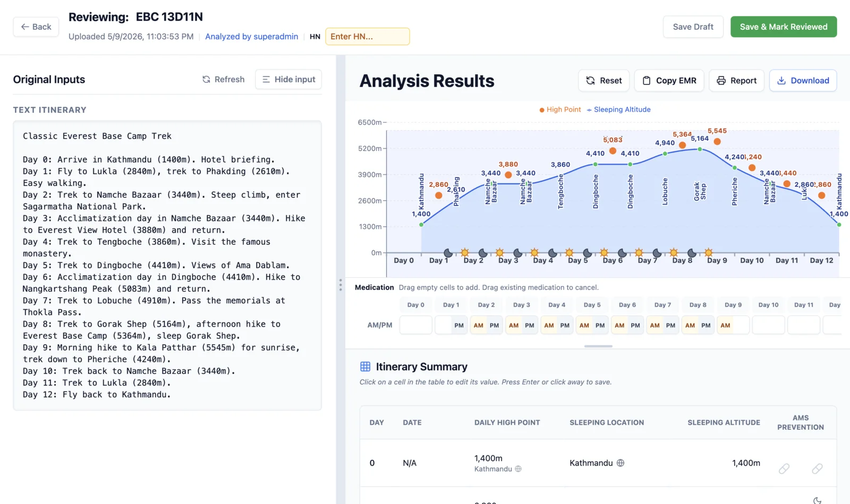Go back using the Back button
The height and width of the screenshot is (504, 850).
[x=36, y=27]
